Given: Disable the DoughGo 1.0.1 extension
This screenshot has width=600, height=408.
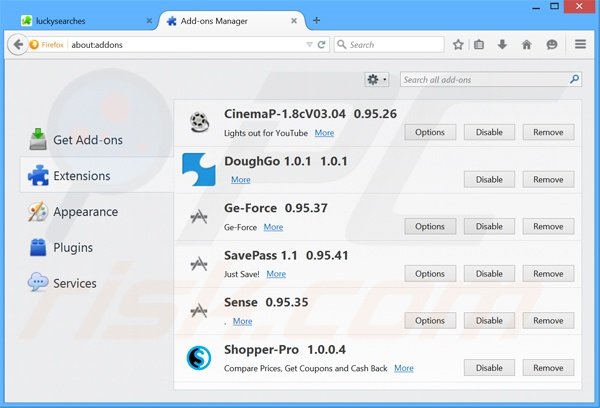Looking at the screenshot, I should tap(489, 180).
